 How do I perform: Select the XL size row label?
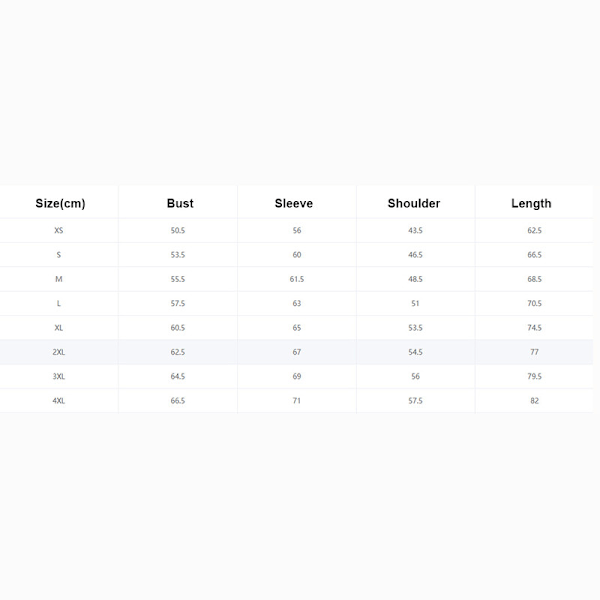tap(59, 328)
